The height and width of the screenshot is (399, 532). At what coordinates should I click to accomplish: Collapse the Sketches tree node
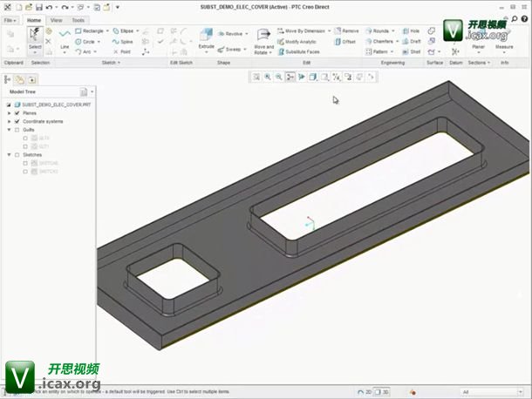[x=10, y=155]
